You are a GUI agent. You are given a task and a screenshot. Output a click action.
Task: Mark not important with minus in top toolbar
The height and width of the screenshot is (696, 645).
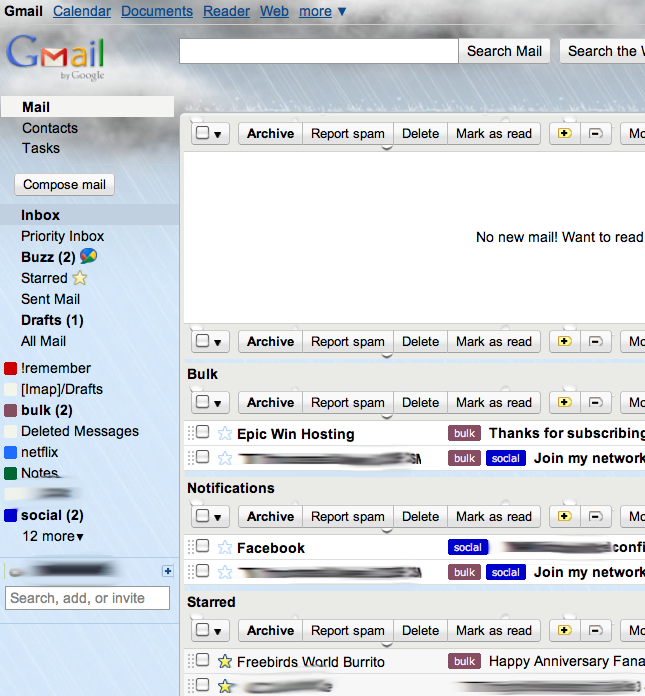click(595, 133)
